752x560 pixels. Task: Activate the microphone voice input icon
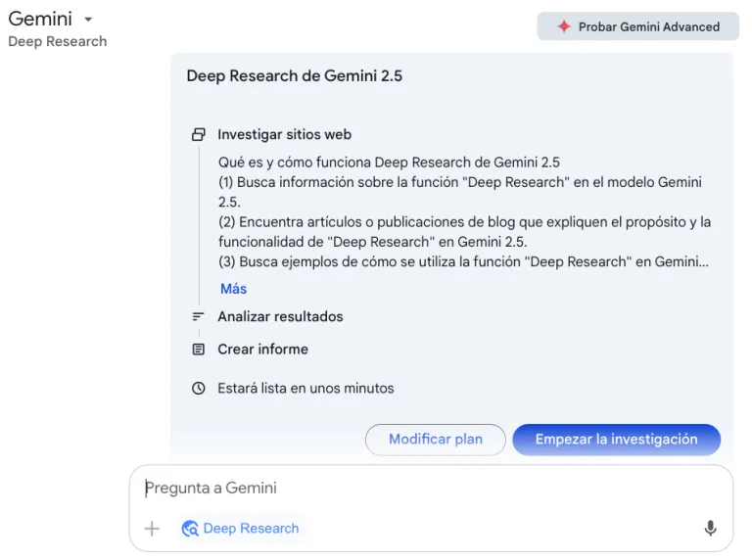tap(710, 529)
